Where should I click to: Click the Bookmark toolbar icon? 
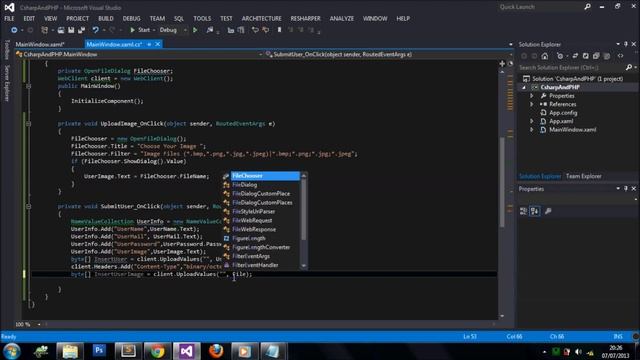279,30
